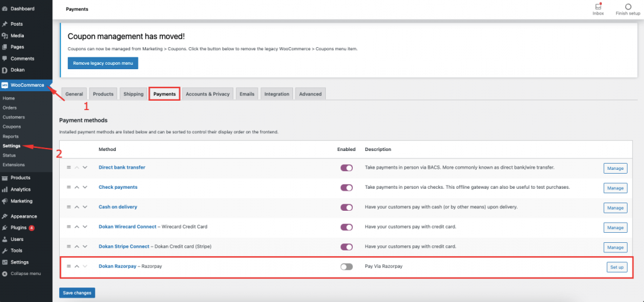Click the Comments bubble icon
644x302 pixels.
coord(4,59)
